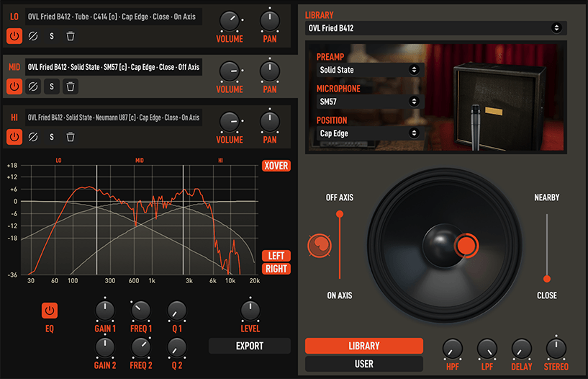
Task: Delete the LO band with trash icon
Action: (71, 35)
